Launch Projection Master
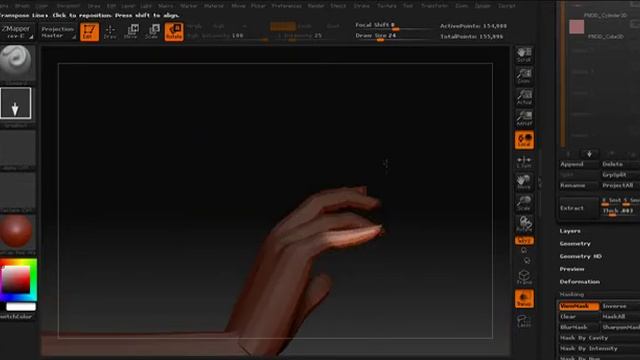The image size is (640, 360). (x=58, y=32)
